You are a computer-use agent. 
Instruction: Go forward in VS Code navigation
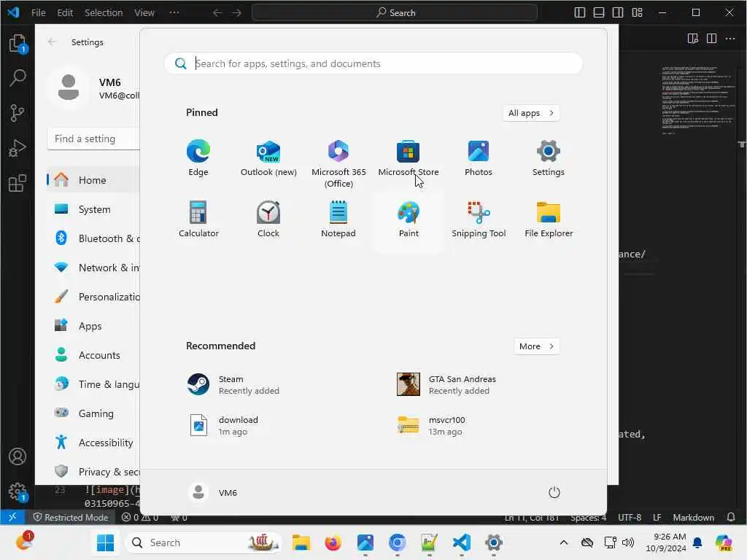237,12
